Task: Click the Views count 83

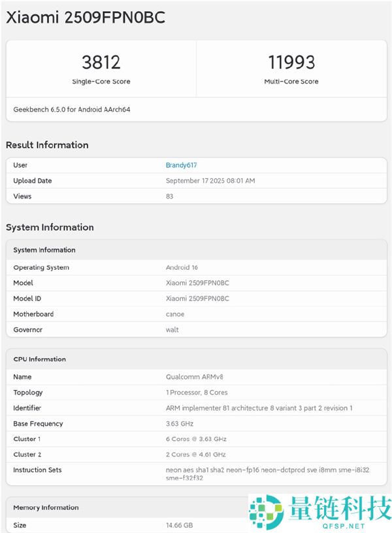Action: coord(170,197)
